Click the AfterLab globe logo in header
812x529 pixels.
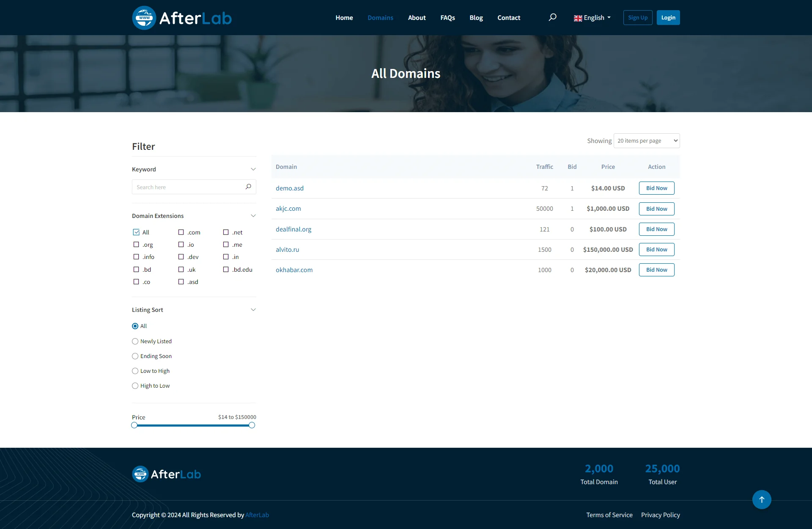pyautogui.click(x=144, y=18)
